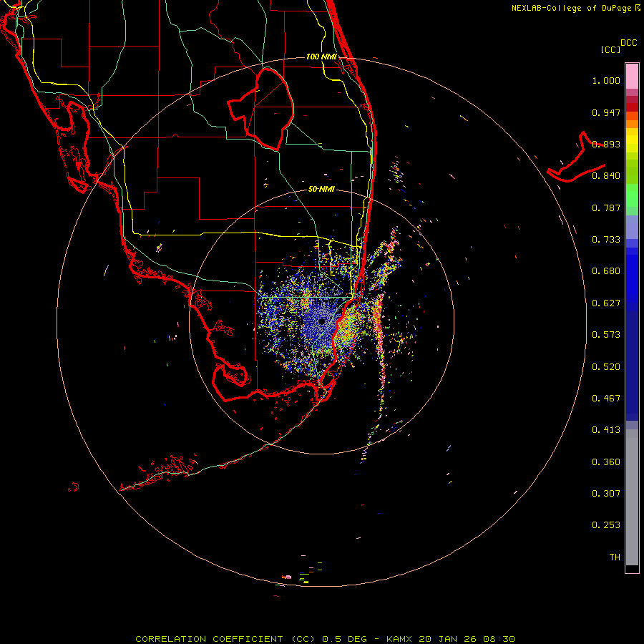Click the 1.000 scale value
Image resolution: width=644 pixels, height=644 pixels.
click(606, 80)
